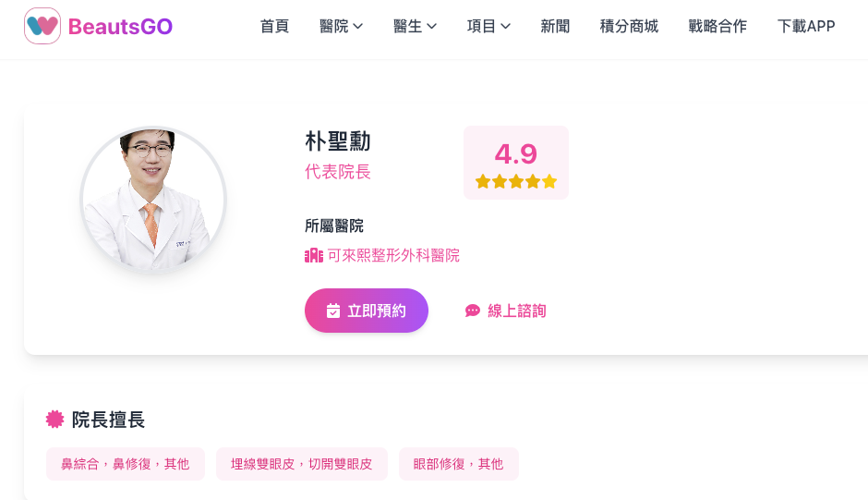
Task: Open the 項目 dropdown menu
Action: 488,26
